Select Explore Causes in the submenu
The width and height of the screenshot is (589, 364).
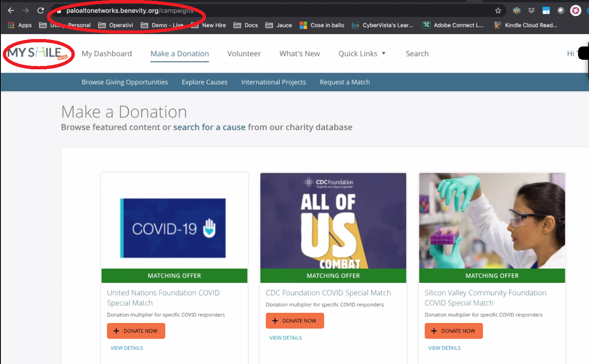pos(205,82)
